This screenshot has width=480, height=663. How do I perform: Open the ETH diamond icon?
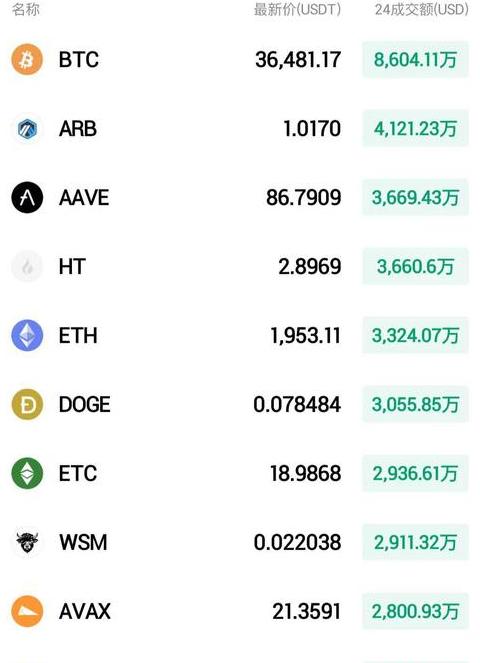(x=27, y=335)
